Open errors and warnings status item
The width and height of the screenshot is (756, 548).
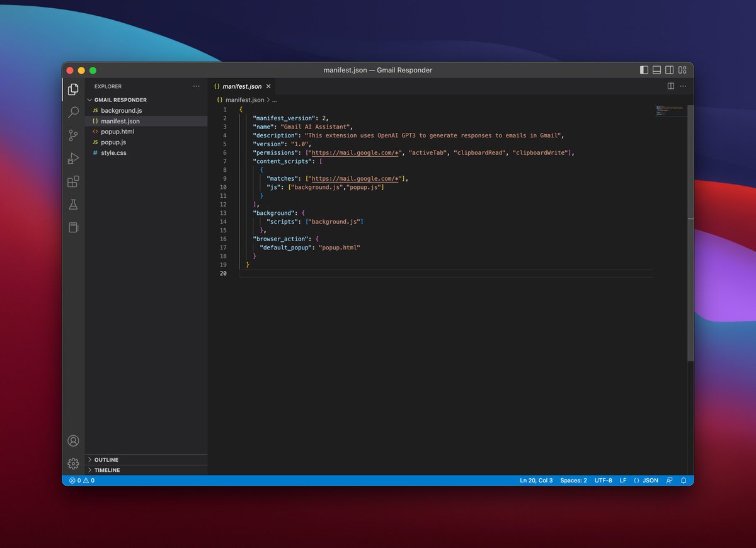[x=82, y=480]
